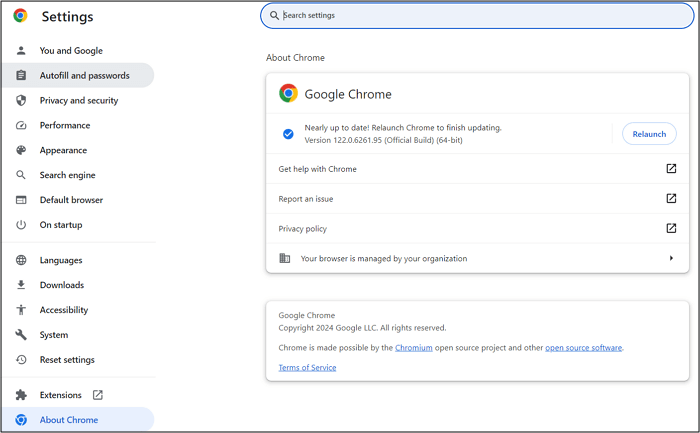Open the Chromium project link
This screenshot has width=700, height=433.
click(x=414, y=348)
